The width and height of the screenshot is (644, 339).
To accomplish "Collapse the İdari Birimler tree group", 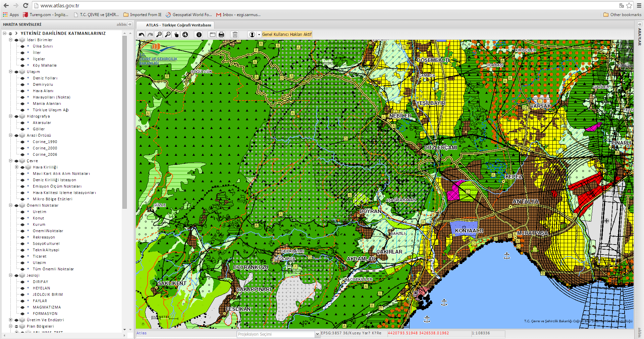I will tap(10, 40).
